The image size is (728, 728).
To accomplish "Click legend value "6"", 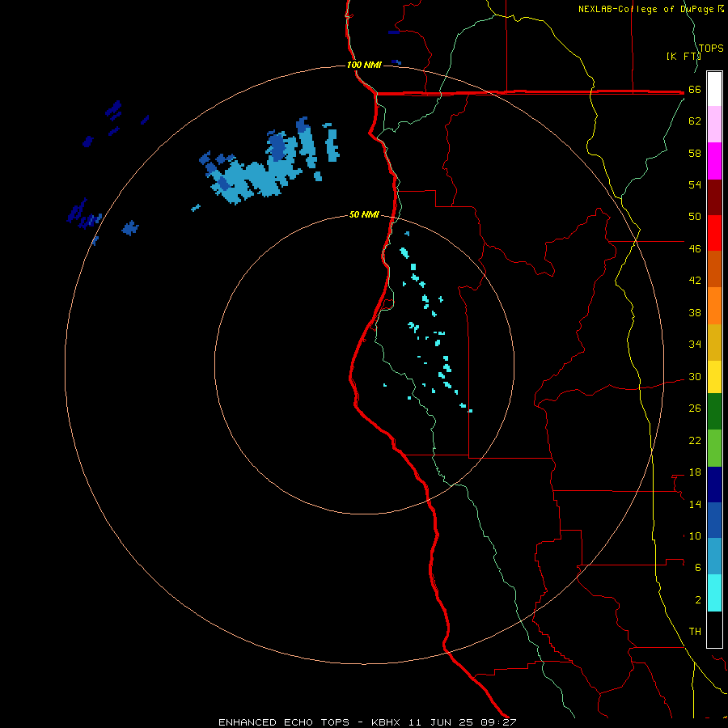I will point(698,567).
